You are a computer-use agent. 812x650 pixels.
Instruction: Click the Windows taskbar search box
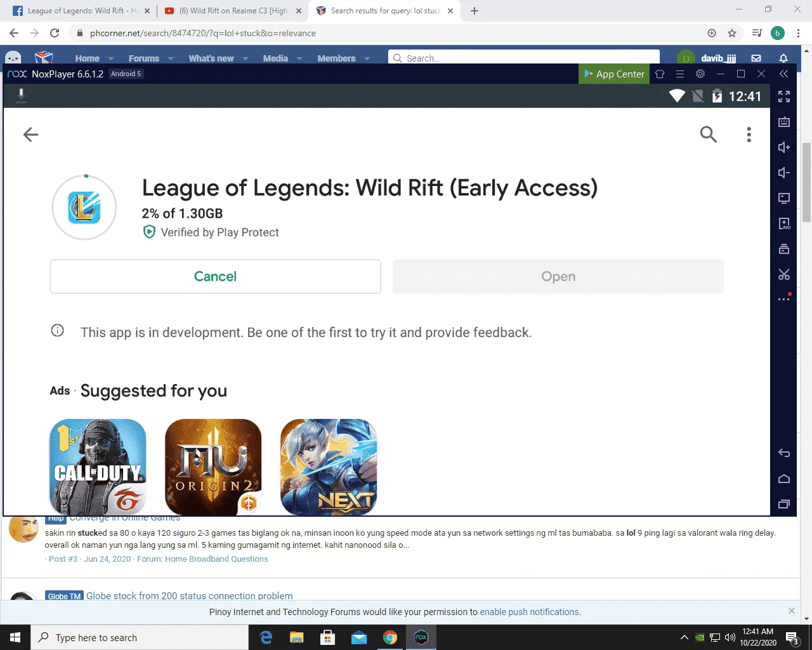tap(140, 637)
